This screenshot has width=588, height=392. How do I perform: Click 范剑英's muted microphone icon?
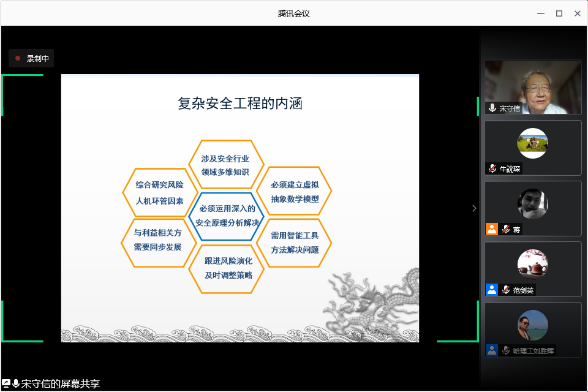(506, 290)
